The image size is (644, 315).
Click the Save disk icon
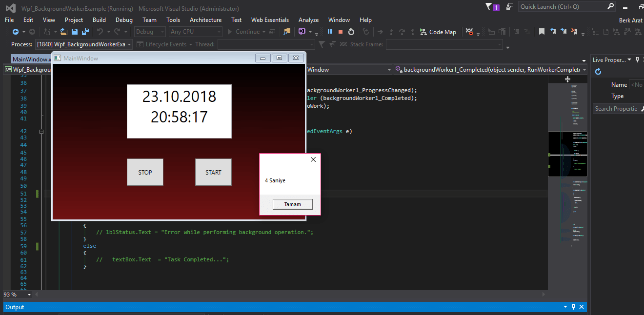75,32
